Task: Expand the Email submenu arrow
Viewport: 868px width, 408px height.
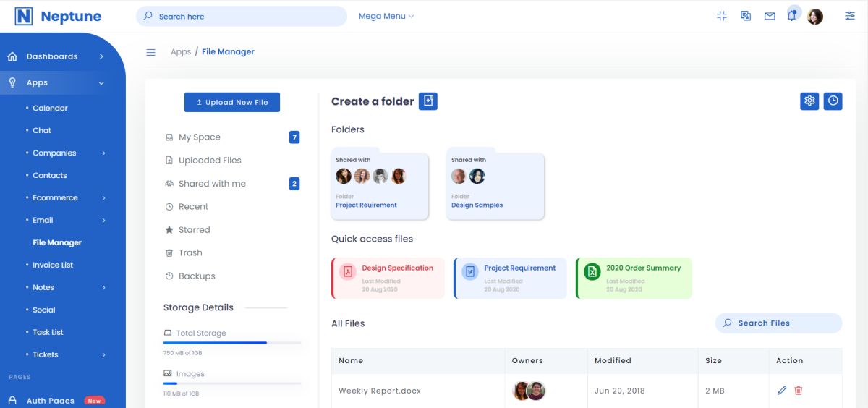Action: click(103, 220)
